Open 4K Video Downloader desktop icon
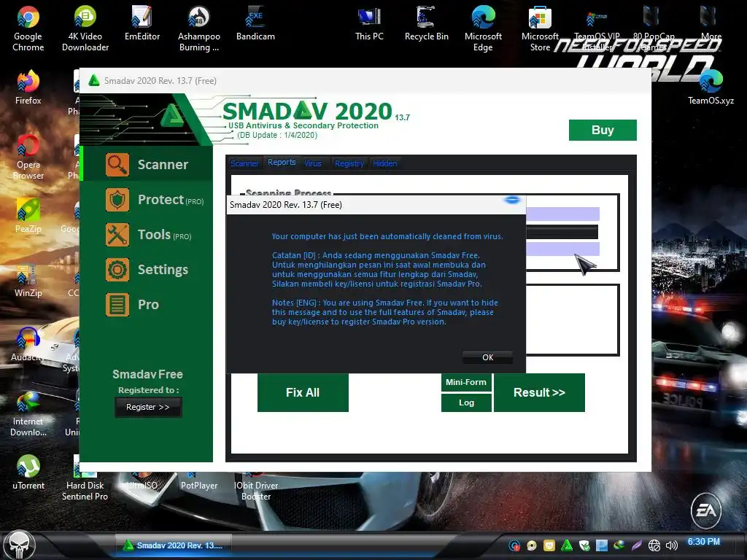This screenshot has width=747, height=560. (85, 28)
